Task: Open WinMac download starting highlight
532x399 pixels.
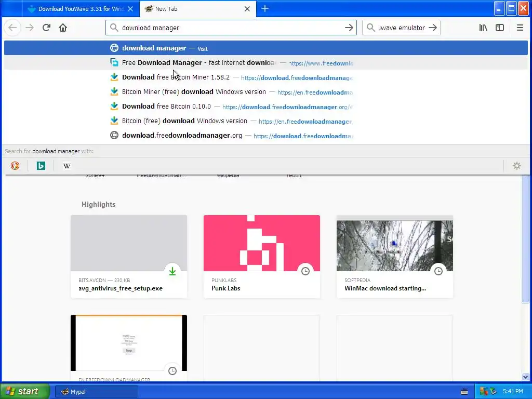Action: tap(395, 257)
